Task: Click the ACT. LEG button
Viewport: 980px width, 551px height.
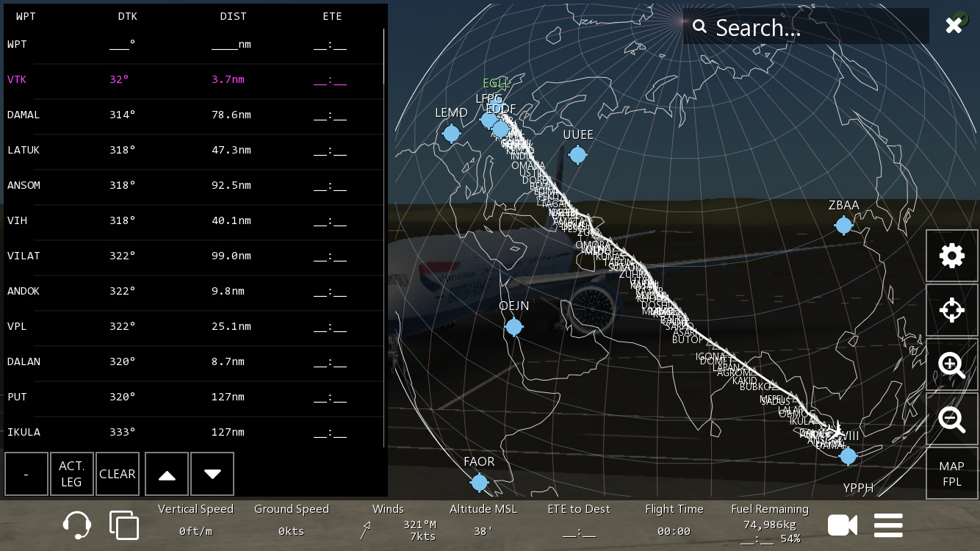Action: click(x=71, y=474)
